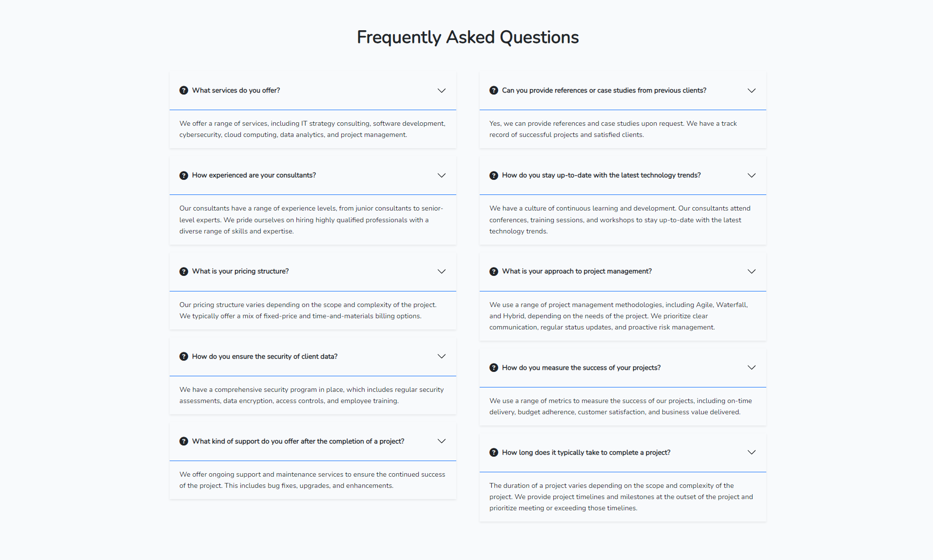The width and height of the screenshot is (933, 560).
Task: Collapse the post-project support answer via its chevron
Action: [x=442, y=441]
